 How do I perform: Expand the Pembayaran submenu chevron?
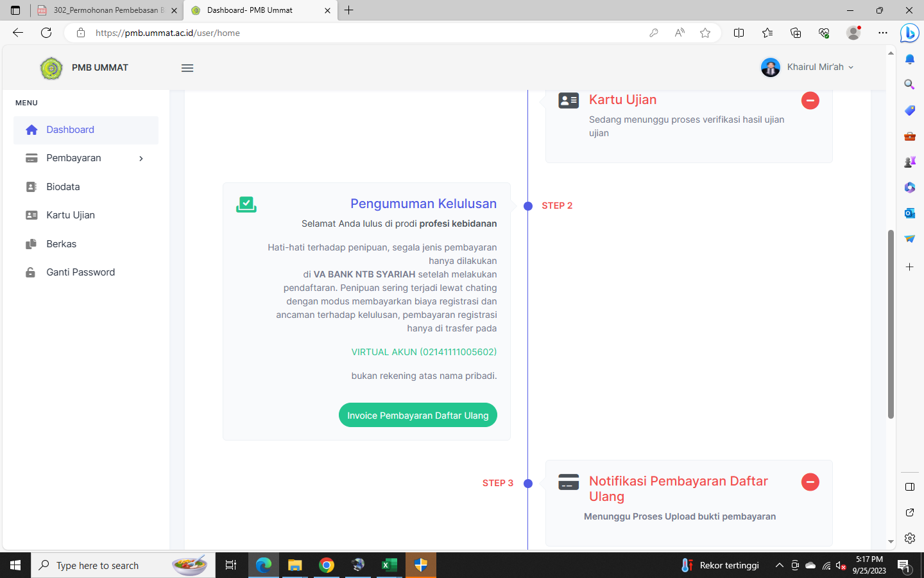[x=141, y=159]
